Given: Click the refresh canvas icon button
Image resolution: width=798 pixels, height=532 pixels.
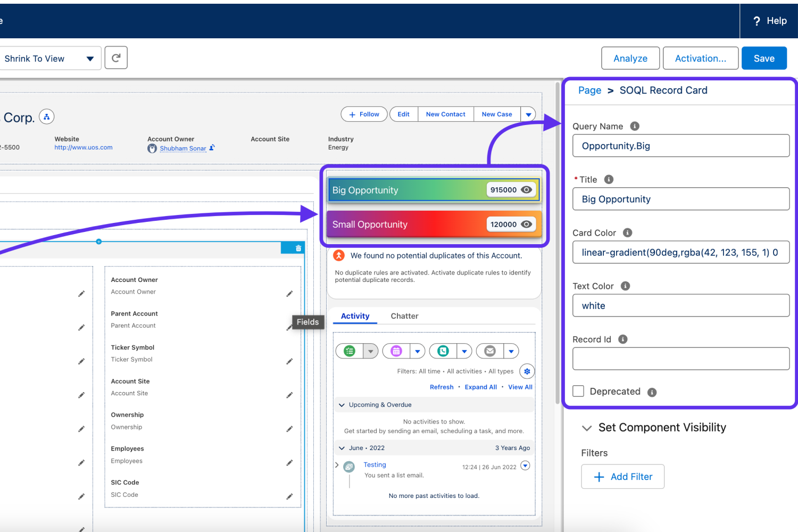Looking at the screenshot, I should (x=116, y=58).
